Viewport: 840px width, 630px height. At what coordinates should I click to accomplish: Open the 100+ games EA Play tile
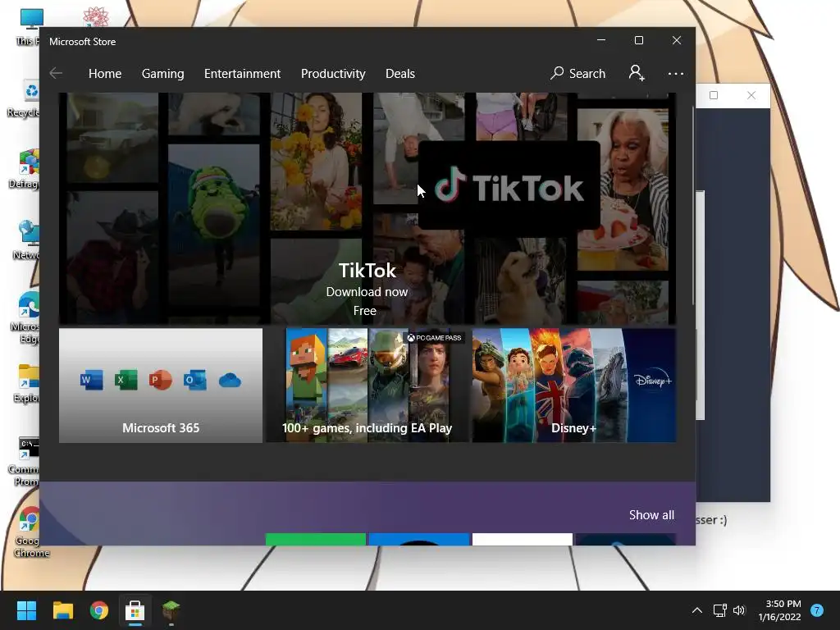tap(367, 386)
